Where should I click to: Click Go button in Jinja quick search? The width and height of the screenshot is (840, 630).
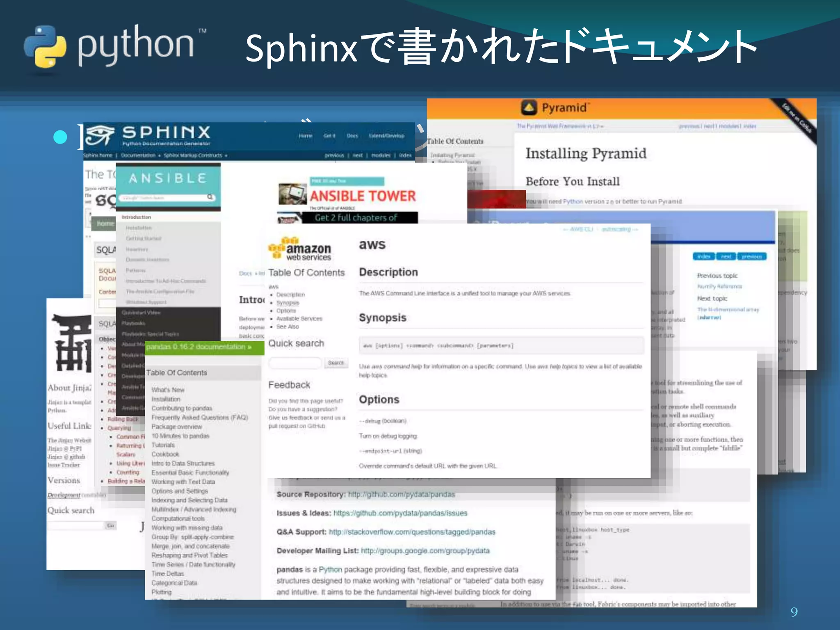pyautogui.click(x=111, y=526)
